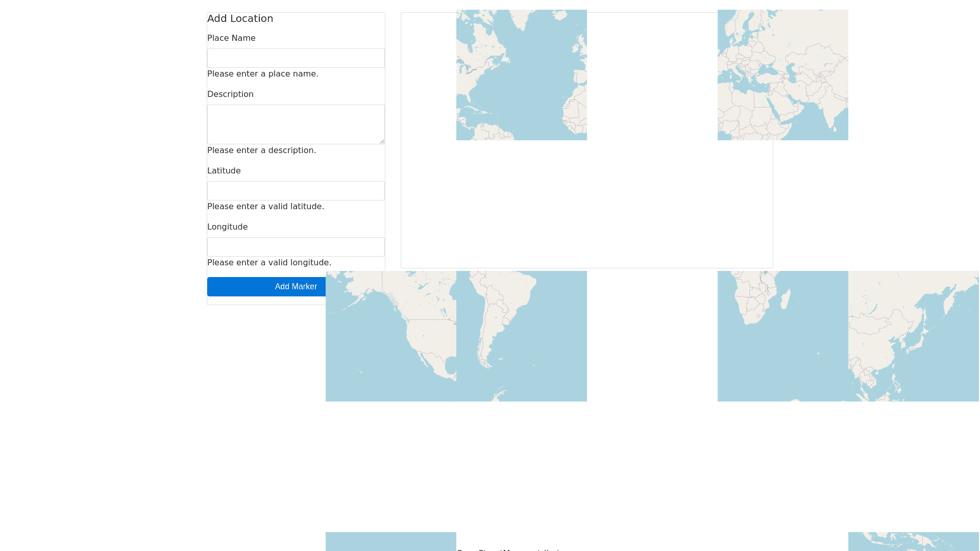The height and width of the screenshot is (551, 980).
Task: Click the Latitude label text
Action: point(224,171)
